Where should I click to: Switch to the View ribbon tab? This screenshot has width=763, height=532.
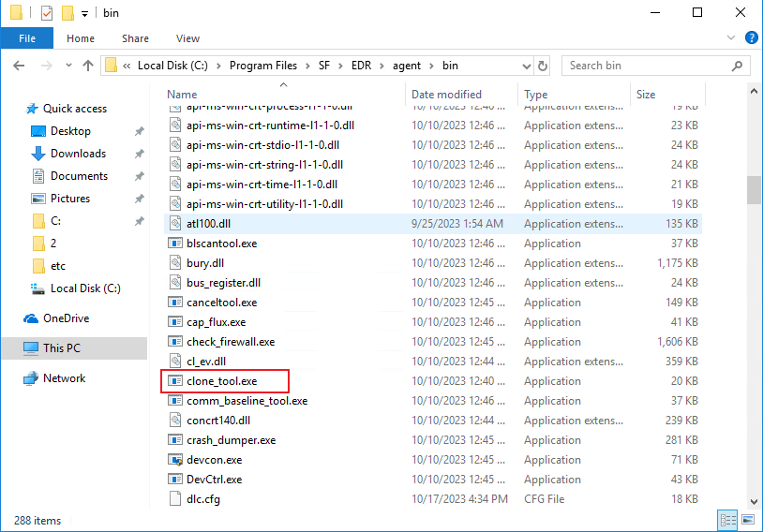tap(187, 38)
